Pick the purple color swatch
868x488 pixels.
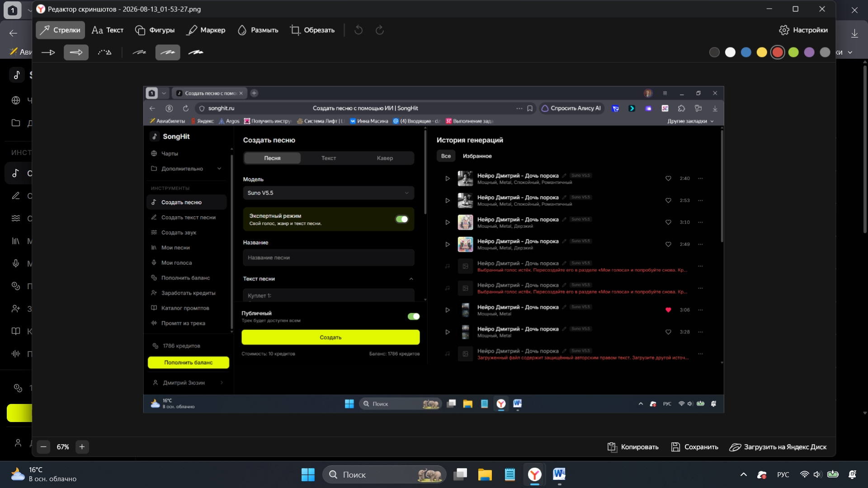tap(809, 52)
